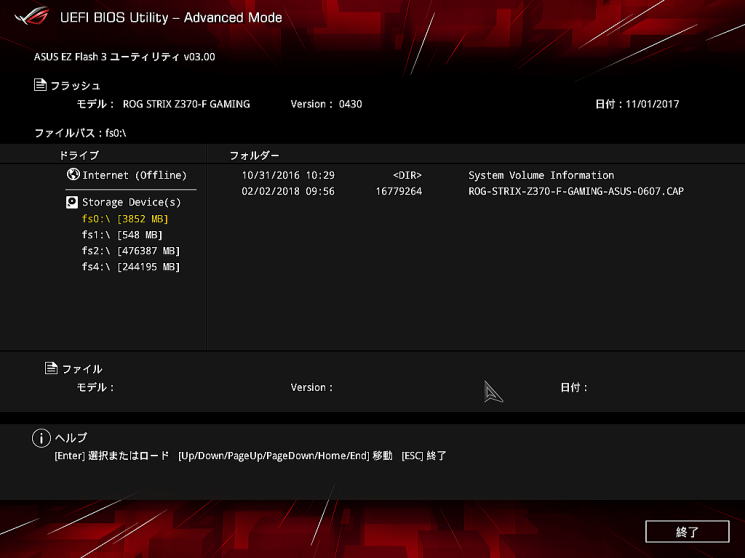Click the フォルダー column header
The width and height of the screenshot is (745, 558).
coord(254,155)
